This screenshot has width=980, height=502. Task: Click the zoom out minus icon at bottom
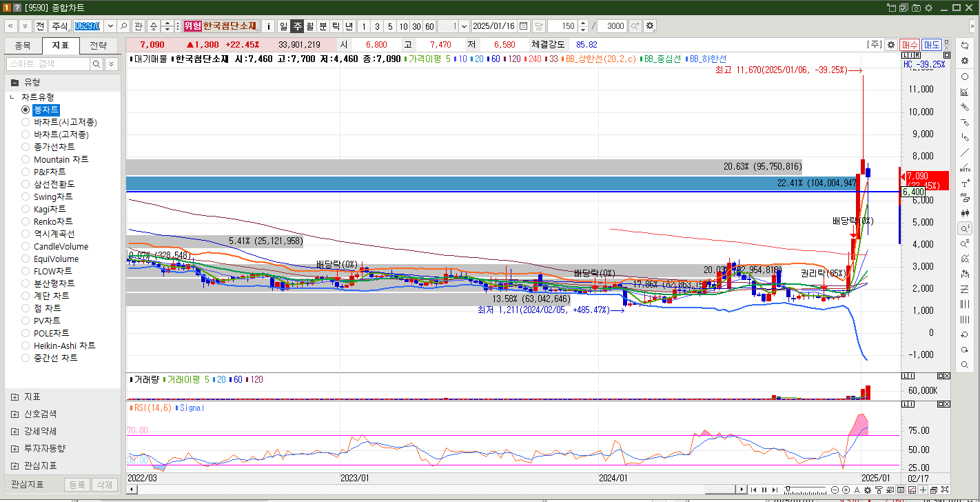[x=835, y=490]
